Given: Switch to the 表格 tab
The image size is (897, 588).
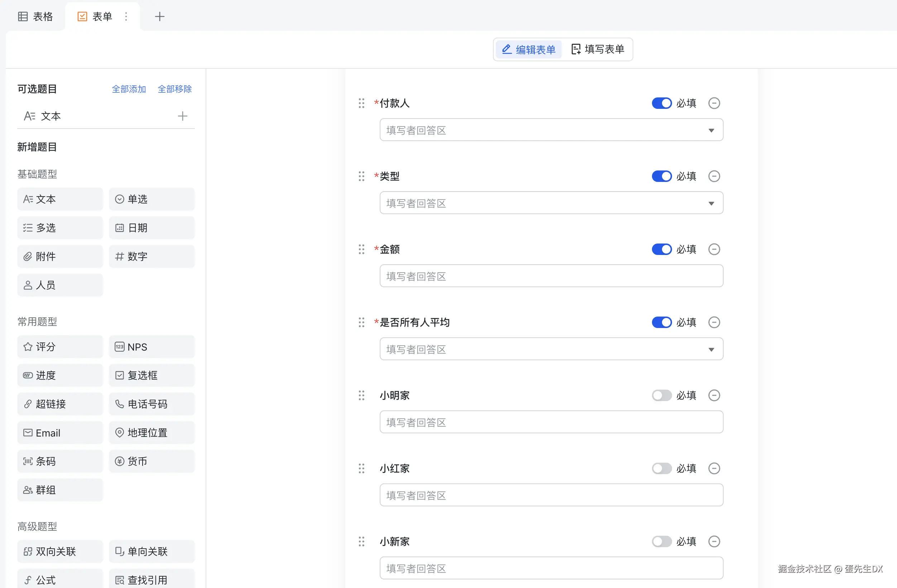Looking at the screenshot, I should pyautogui.click(x=35, y=16).
